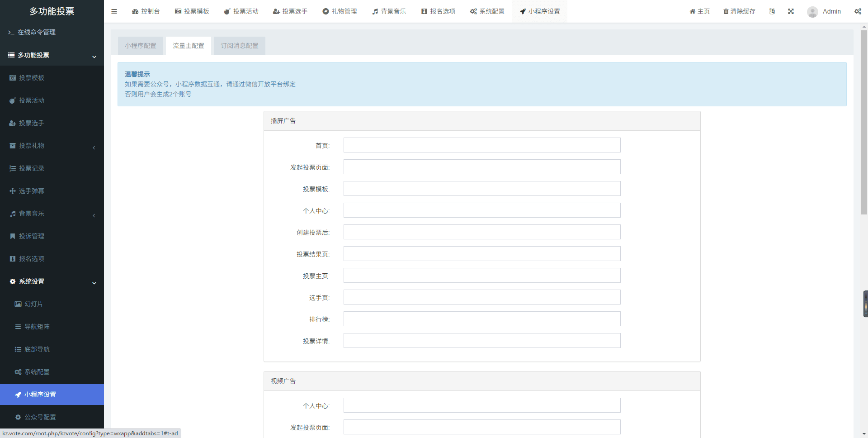Switch to the 订阅消息配置 tab
Screen dimensions: 868x438
click(x=239, y=46)
